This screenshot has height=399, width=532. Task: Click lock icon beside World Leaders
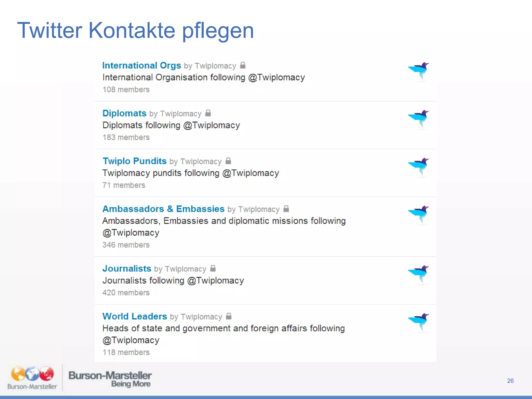(229, 316)
